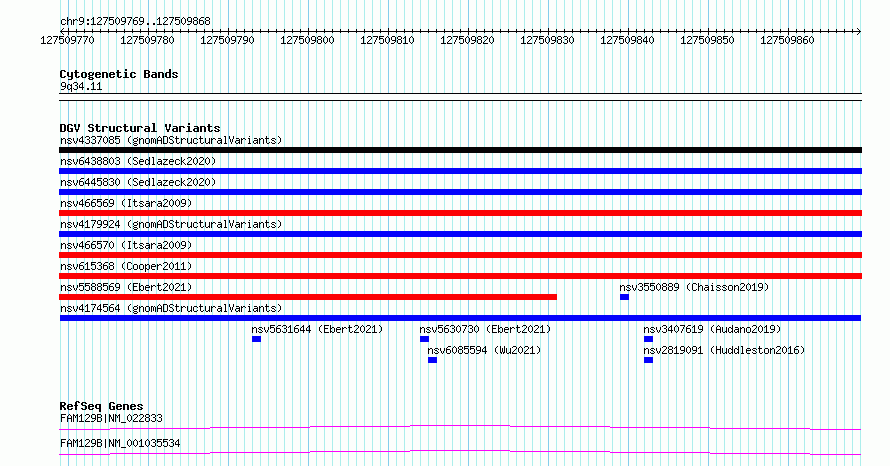Click ruler position 127509810
This screenshot has width=890, height=466.
pyautogui.click(x=388, y=40)
